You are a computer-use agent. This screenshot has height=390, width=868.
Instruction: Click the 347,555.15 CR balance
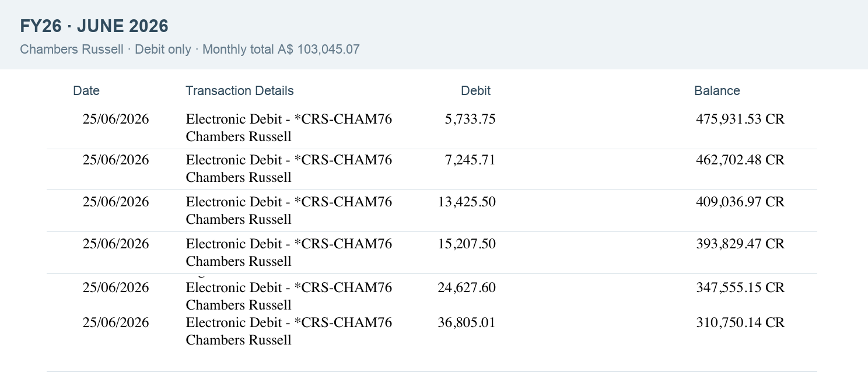[740, 287]
